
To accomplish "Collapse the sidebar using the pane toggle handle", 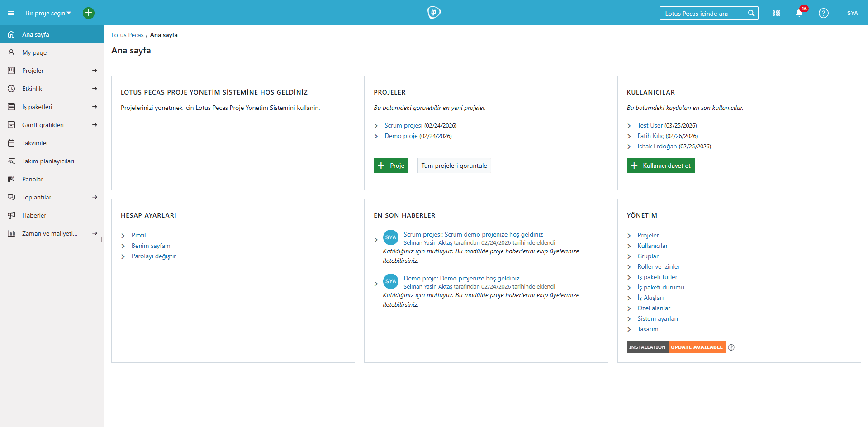I will (100, 239).
